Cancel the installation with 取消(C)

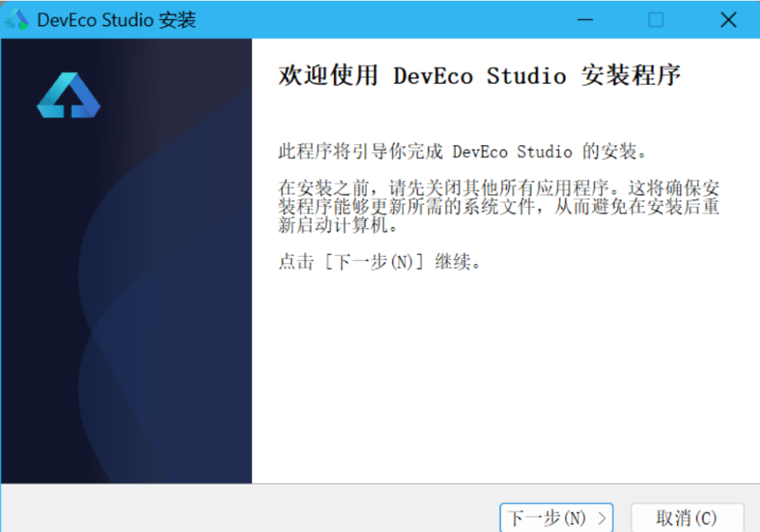[687, 518]
